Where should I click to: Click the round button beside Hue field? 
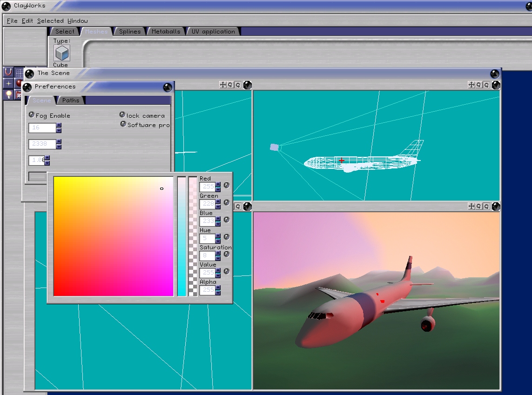227,237
